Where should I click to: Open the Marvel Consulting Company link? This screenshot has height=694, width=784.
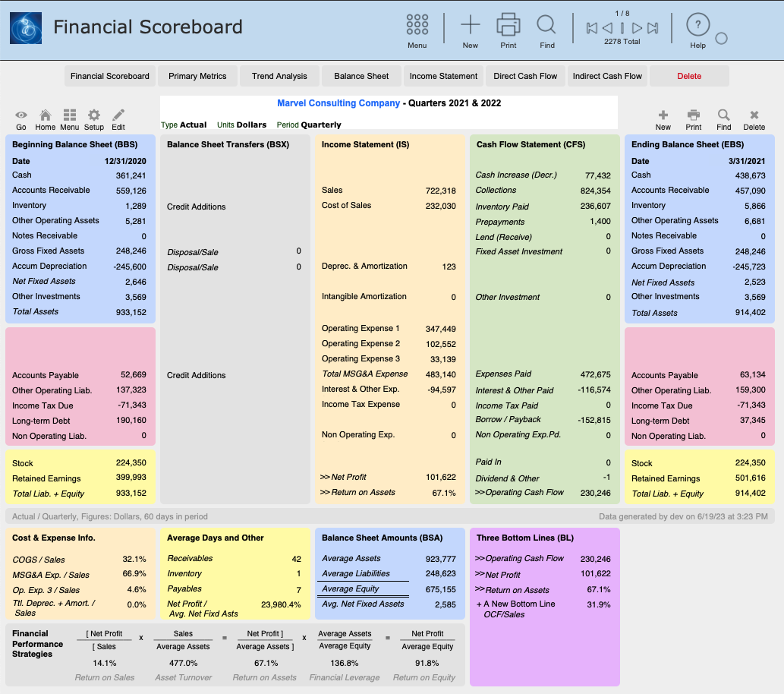click(x=338, y=103)
